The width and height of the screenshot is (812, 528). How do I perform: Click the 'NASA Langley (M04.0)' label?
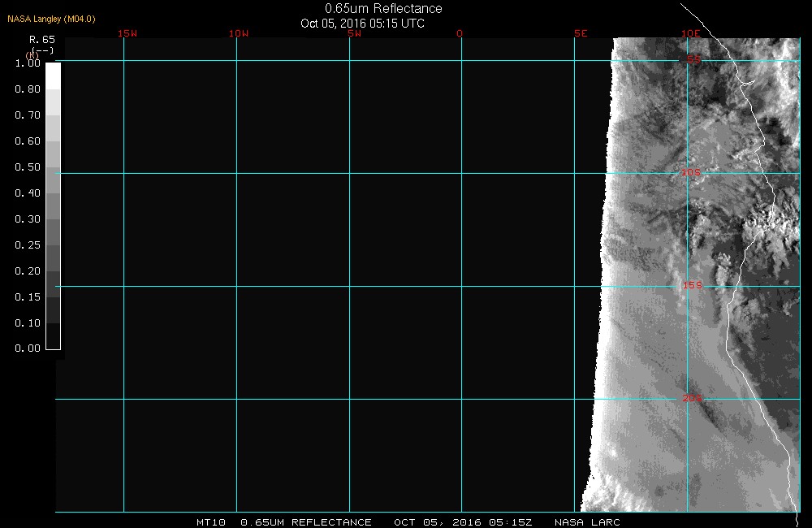click(51, 19)
